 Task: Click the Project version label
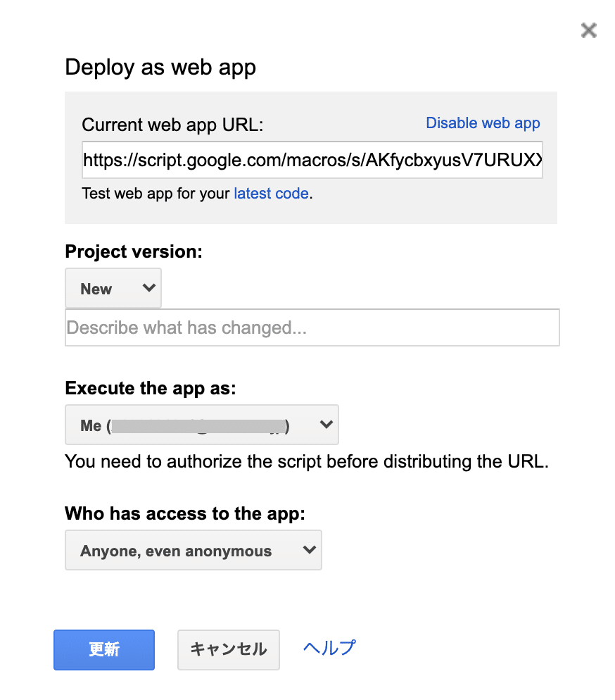(x=133, y=252)
